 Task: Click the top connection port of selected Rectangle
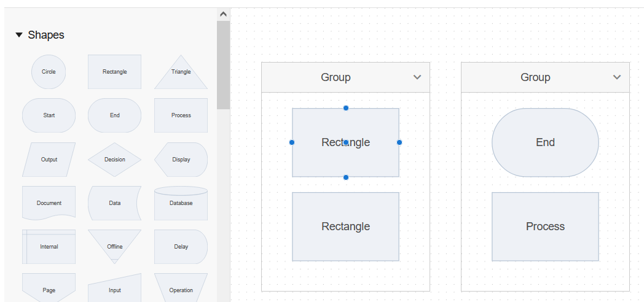click(346, 108)
